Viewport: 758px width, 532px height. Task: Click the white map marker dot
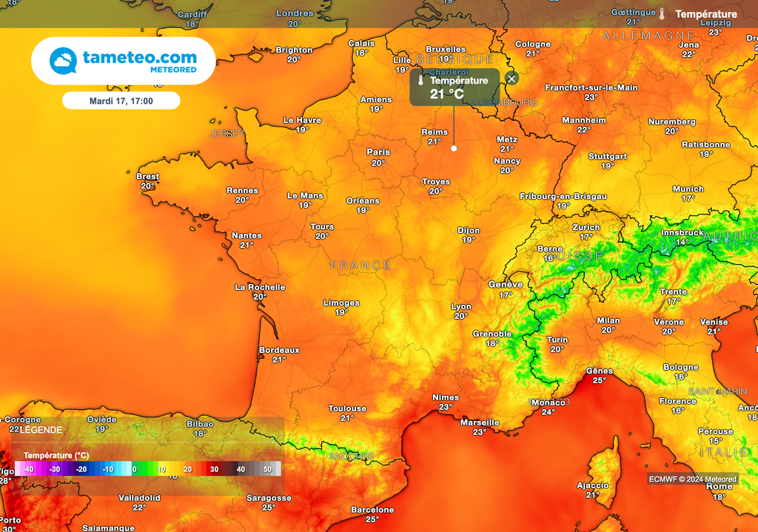tap(454, 148)
